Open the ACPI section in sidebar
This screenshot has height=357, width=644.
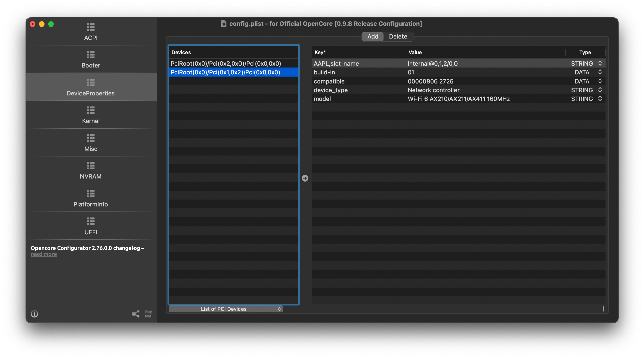(91, 32)
